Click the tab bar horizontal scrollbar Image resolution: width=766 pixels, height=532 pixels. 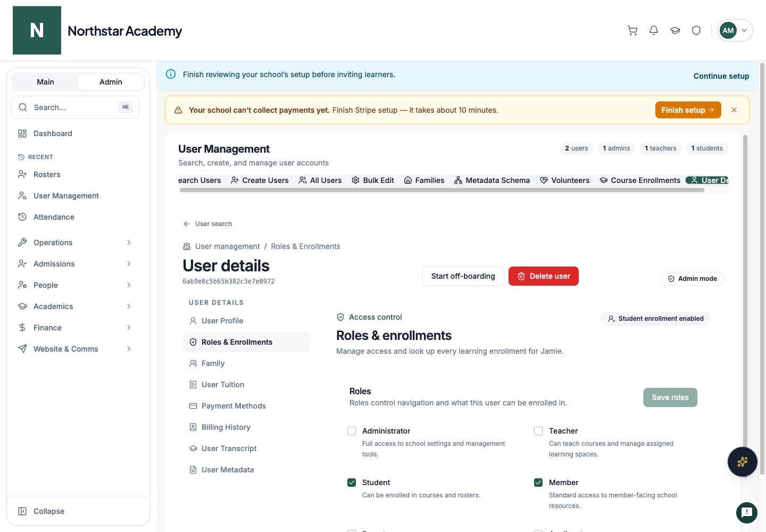442,190
